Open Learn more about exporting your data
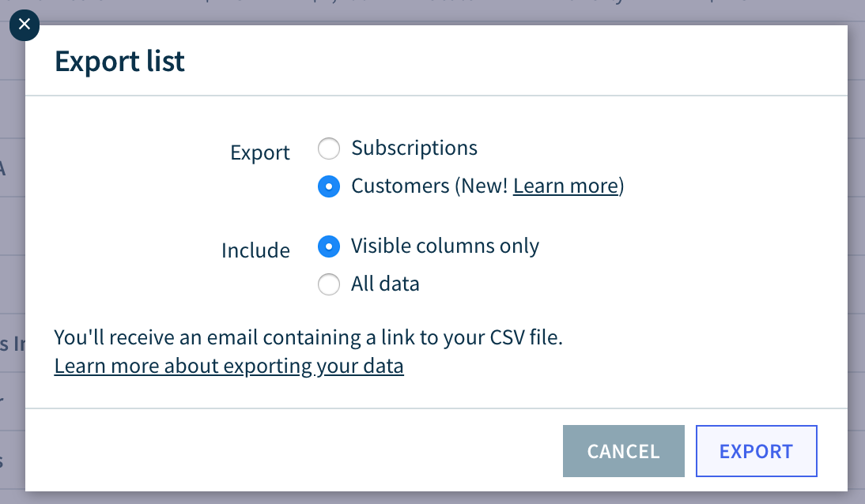Image resolution: width=865 pixels, height=504 pixels. (229, 366)
